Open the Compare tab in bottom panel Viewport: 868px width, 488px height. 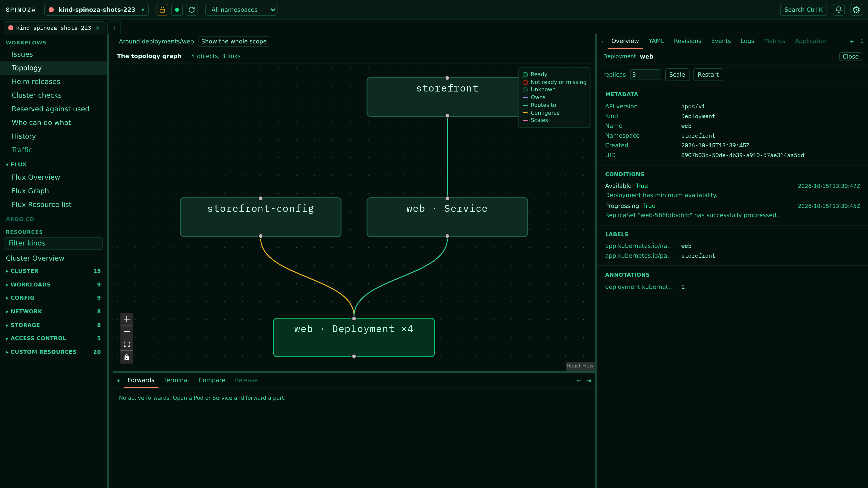point(212,380)
